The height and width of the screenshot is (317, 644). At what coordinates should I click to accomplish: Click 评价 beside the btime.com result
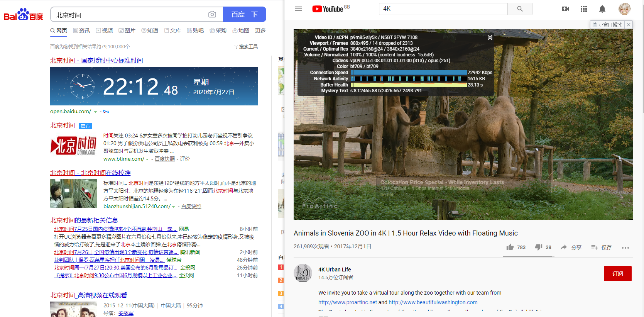pos(185,159)
